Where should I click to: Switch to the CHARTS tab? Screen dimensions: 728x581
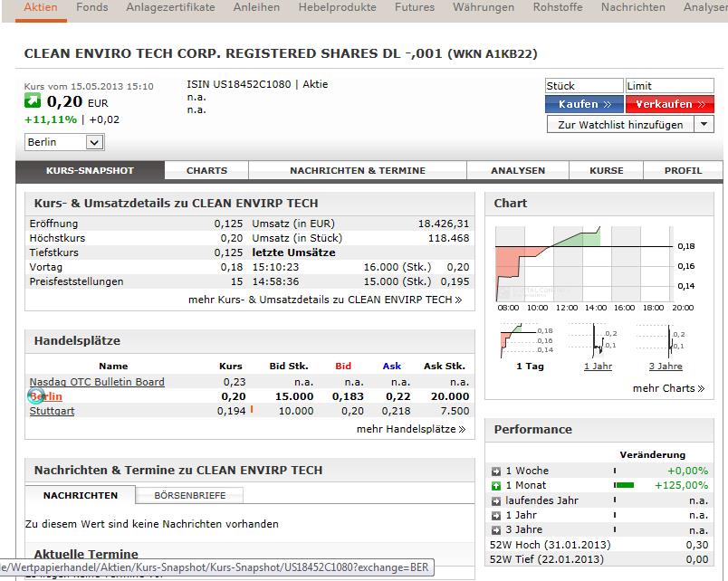pos(206,169)
